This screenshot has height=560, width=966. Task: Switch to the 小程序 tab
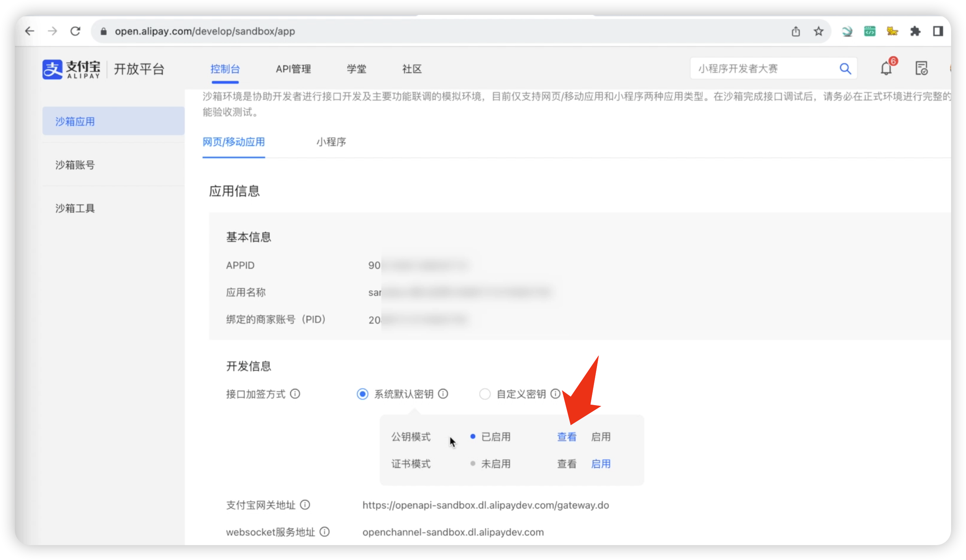[x=331, y=142]
